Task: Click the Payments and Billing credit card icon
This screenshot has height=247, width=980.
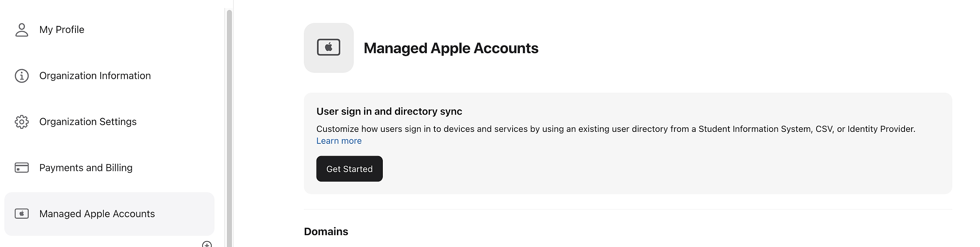Action: tap(22, 168)
